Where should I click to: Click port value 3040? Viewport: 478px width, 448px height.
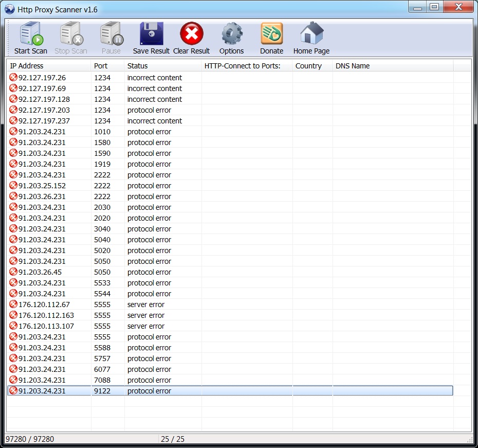point(102,229)
